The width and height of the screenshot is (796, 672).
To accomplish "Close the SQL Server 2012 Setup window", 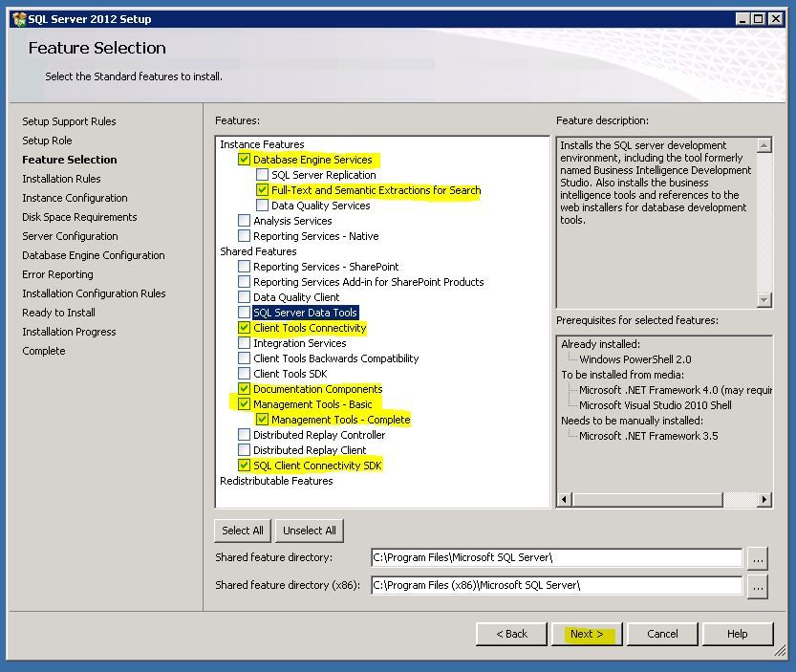I will [x=776, y=19].
